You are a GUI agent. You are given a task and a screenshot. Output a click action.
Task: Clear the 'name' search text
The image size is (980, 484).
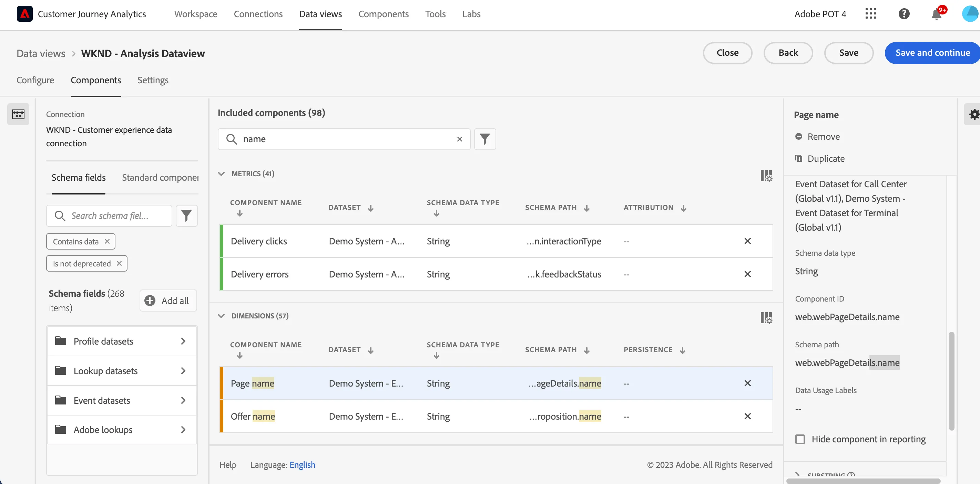(460, 139)
